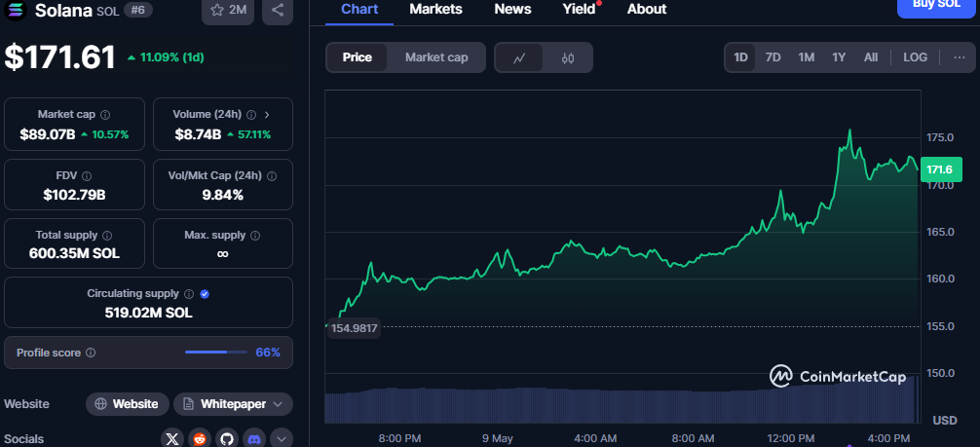Open the X (Twitter) social link
The height and width of the screenshot is (447, 980).
pos(171,439)
